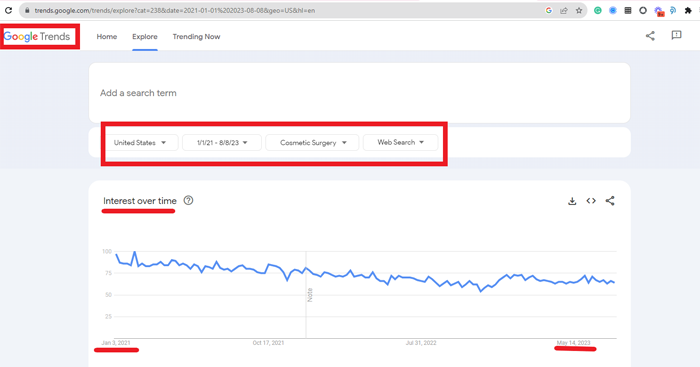Click the 100 value on chart axis

[x=107, y=251]
